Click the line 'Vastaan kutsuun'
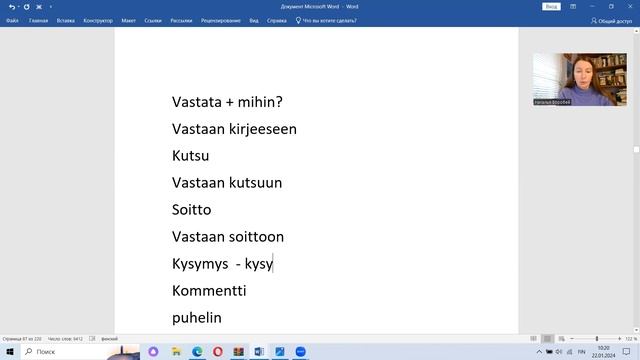The height and width of the screenshot is (360, 640). pos(227,183)
